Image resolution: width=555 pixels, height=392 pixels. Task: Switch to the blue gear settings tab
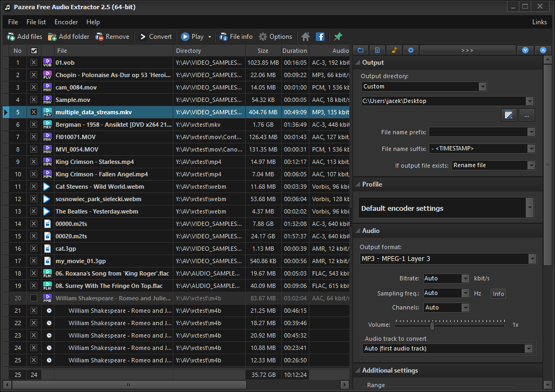click(x=411, y=50)
